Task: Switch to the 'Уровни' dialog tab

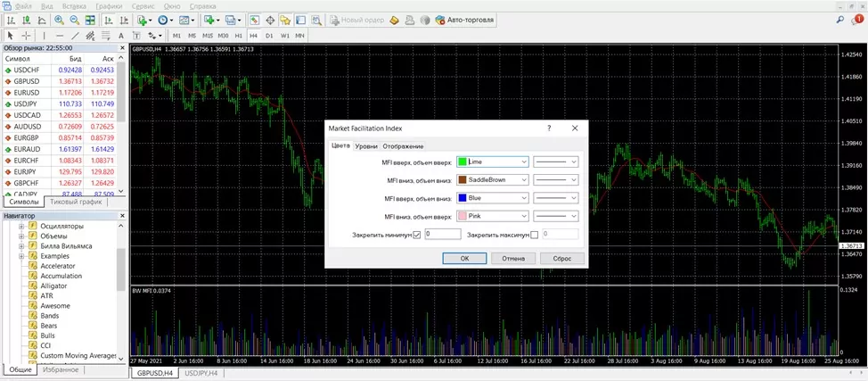Action: (x=366, y=146)
